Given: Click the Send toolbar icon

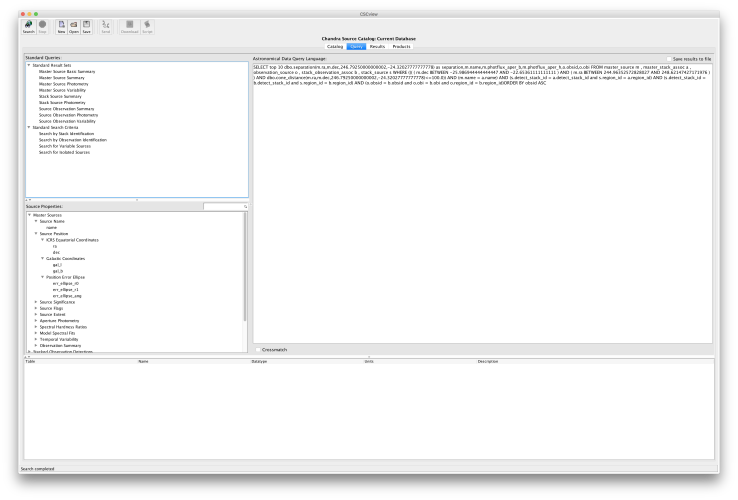Looking at the screenshot, I should pos(105,25).
